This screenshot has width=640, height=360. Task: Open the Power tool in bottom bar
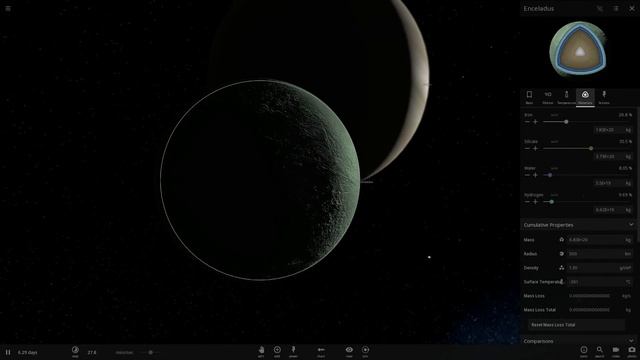[x=293, y=351]
